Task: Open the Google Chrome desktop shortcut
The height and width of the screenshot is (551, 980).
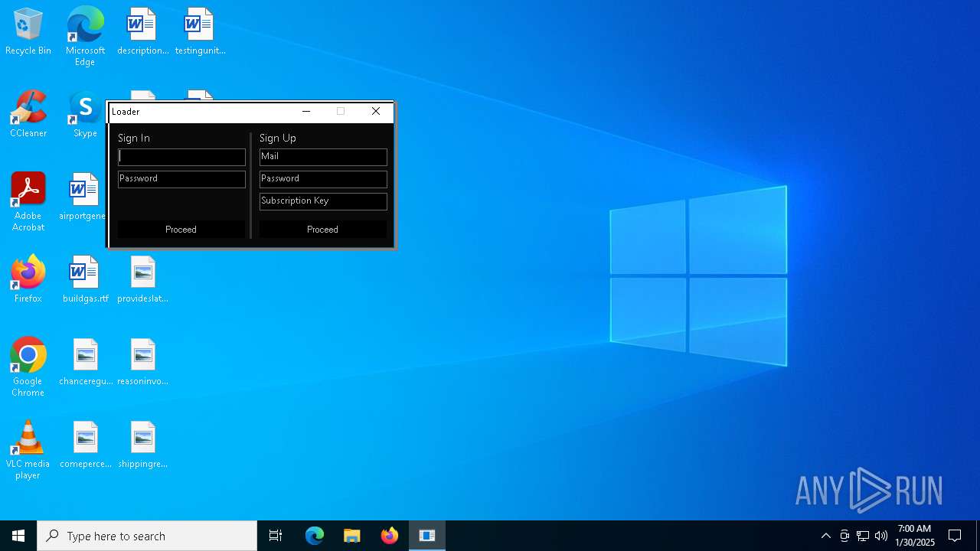Action: tap(28, 367)
